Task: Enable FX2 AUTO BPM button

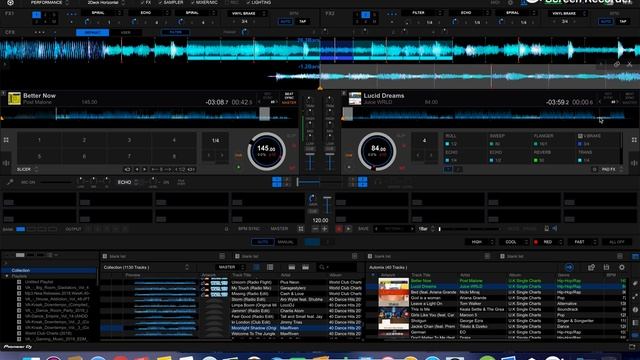Action: coord(606,21)
